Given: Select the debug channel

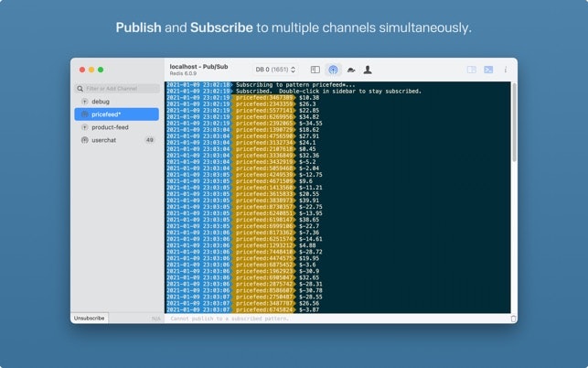Looking at the screenshot, I should pyautogui.click(x=117, y=102).
